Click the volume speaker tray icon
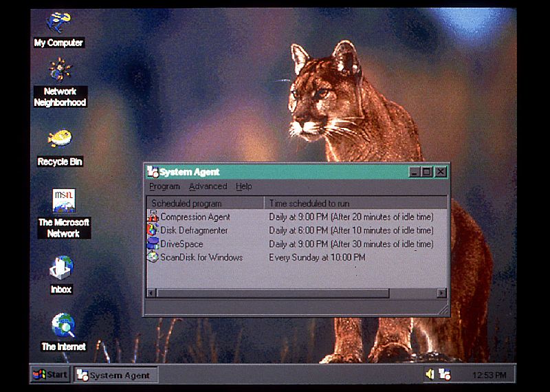 (x=430, y=374)
